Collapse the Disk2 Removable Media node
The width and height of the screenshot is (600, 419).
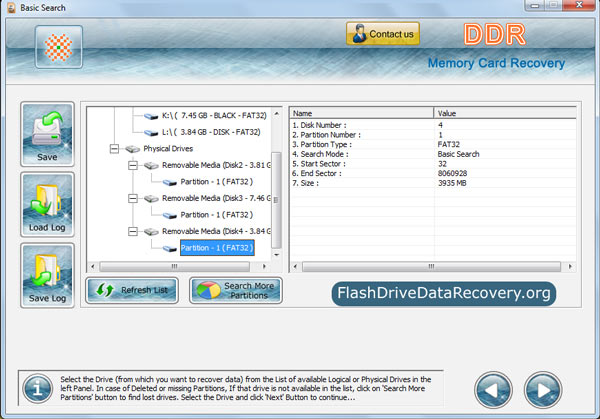[133, 165]
